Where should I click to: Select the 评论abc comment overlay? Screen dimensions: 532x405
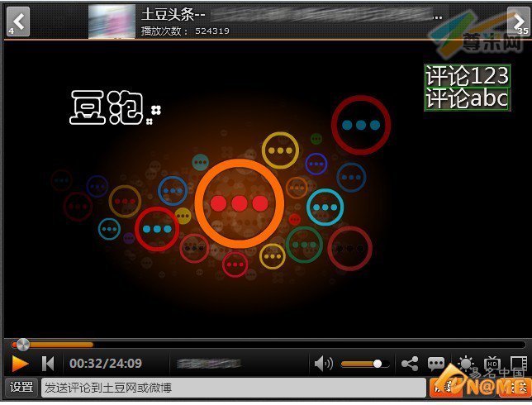[x=467, y=99]
